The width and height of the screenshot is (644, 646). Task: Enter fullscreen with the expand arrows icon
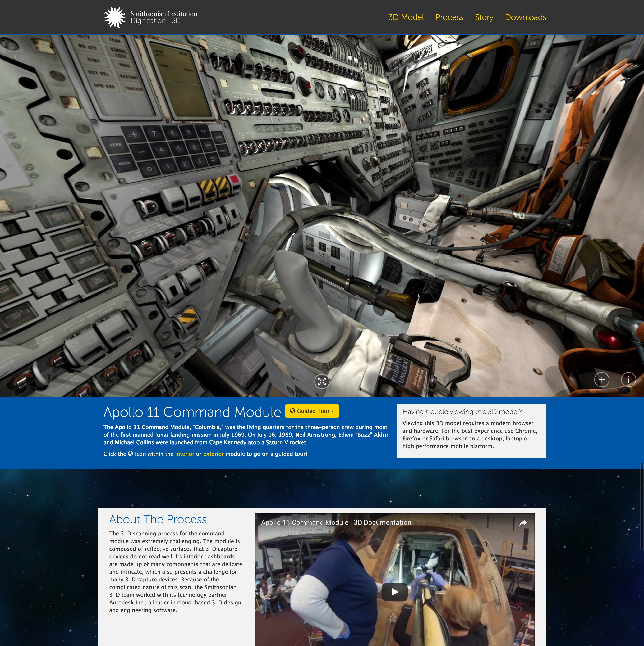[x=322, y=382]
